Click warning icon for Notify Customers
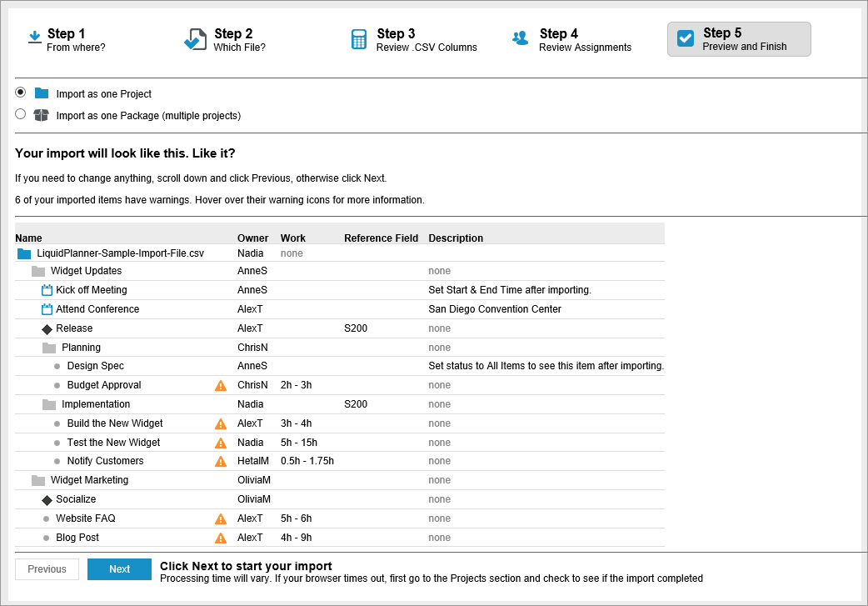 pyautogui.click(x=221, y=461)
